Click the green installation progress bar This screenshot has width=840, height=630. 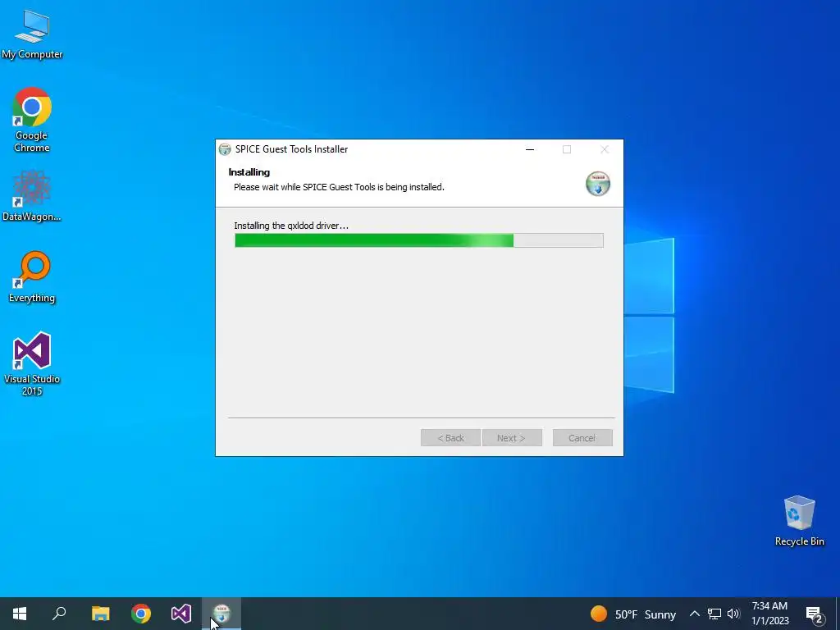(419, 240)
